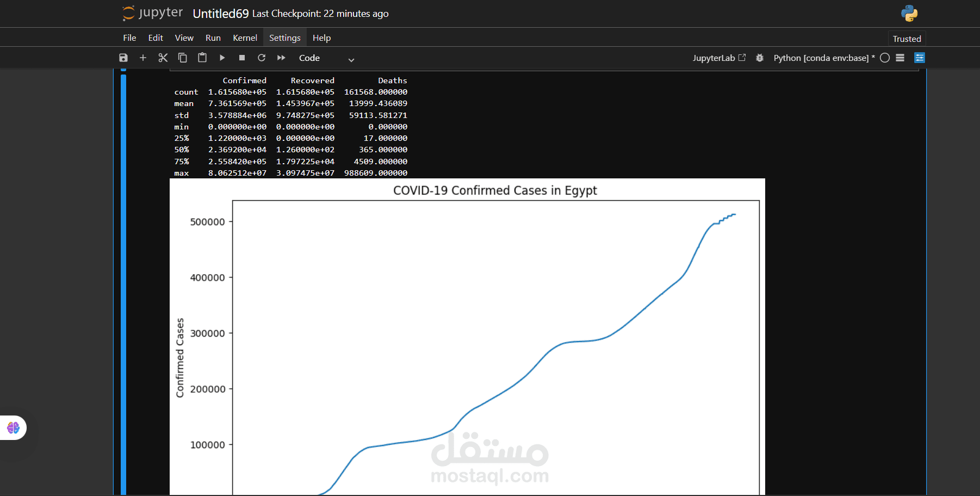Image resolution: width=980 pixels, height=496 pixels.
Task: Click the Confirmed Cases y-axis label
Action: click(180, 358)
